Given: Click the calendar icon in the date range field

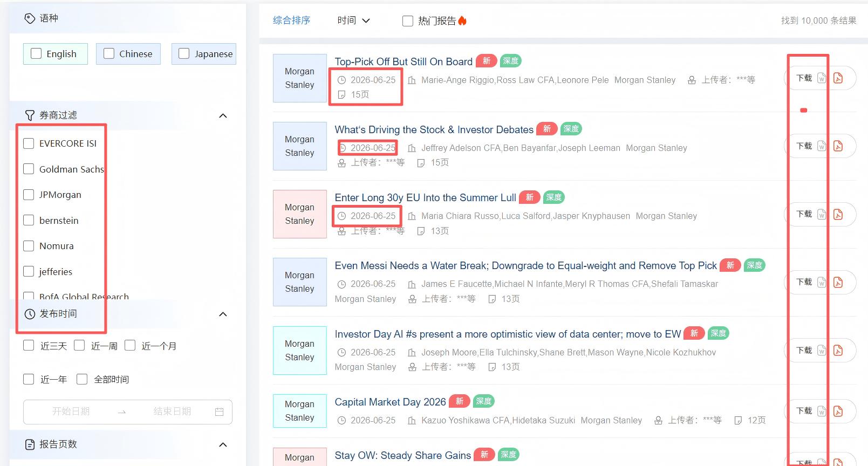Looking at the screenshot, I should point(220,412).
